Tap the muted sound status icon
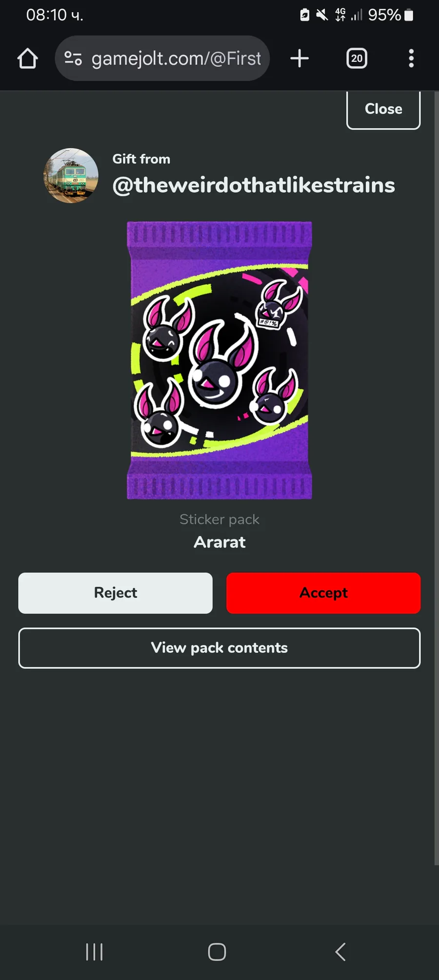 coord(322,15)
